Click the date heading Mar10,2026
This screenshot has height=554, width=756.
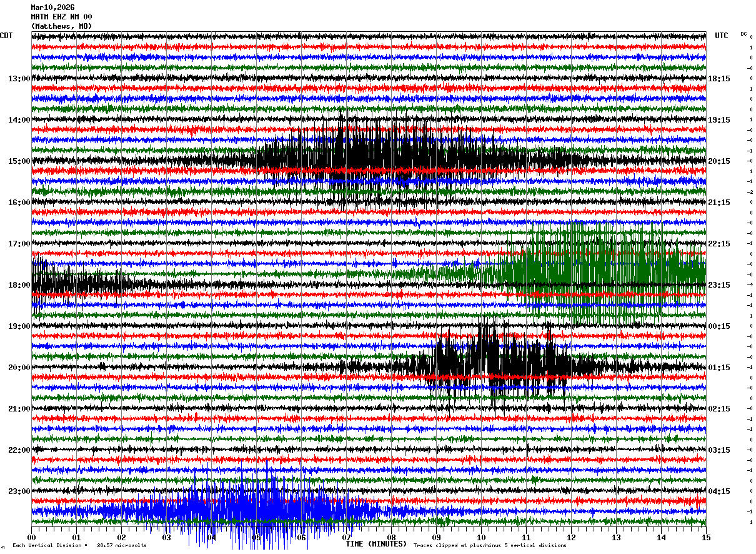coord(52,8)
